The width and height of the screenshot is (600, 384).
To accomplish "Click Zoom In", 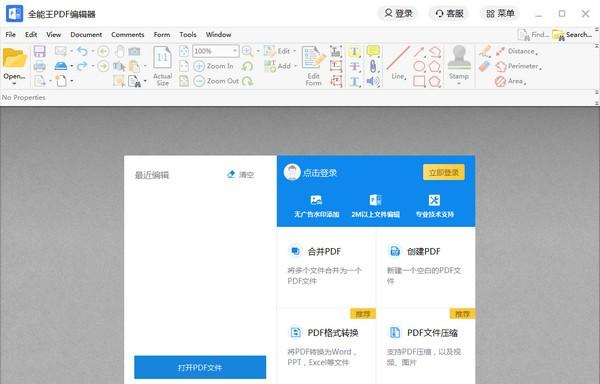I will click(x=214, y=66).
